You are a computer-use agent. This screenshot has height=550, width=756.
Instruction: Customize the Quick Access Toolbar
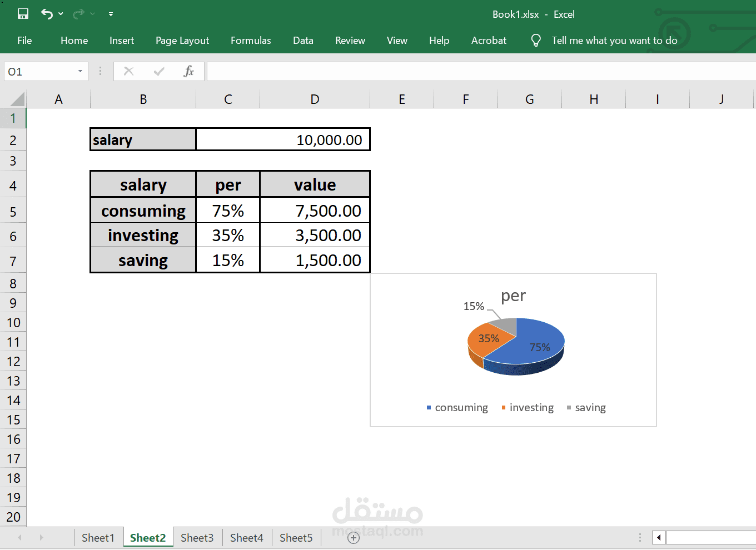(x=111, y=14)
